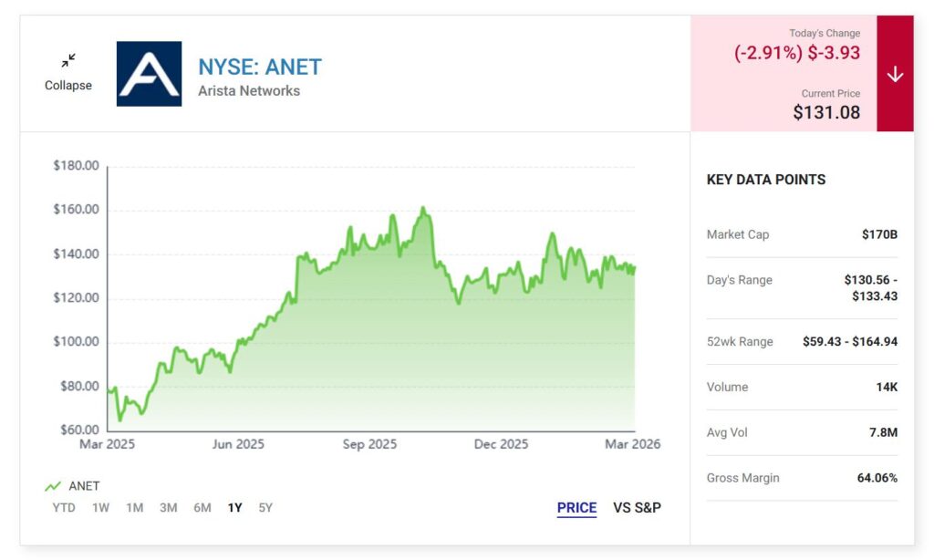Click the price chart peak near $160
934x560 pixels.
coord(422,209)
